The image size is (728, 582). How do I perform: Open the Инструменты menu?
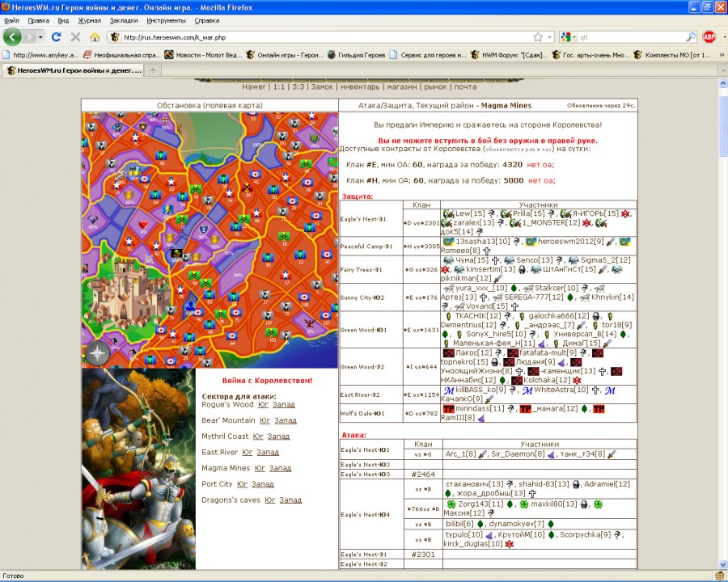click(166, 20)
